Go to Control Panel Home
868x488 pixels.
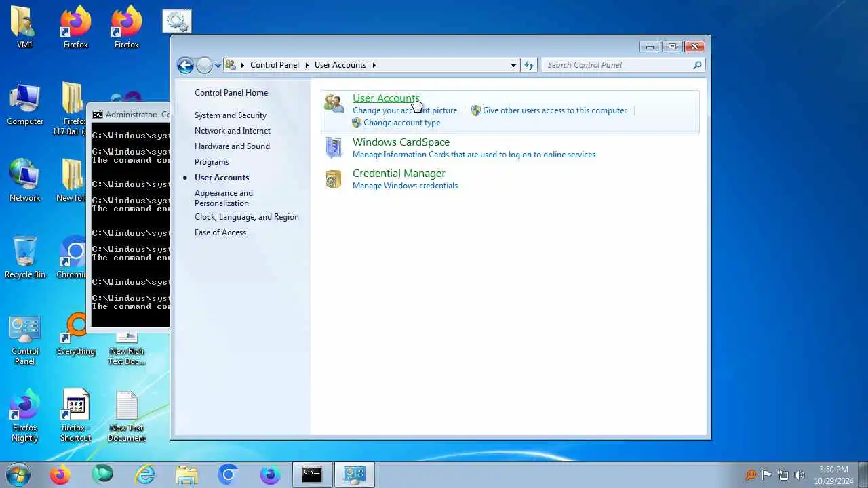pyautogui.click(x=231, y=93)
